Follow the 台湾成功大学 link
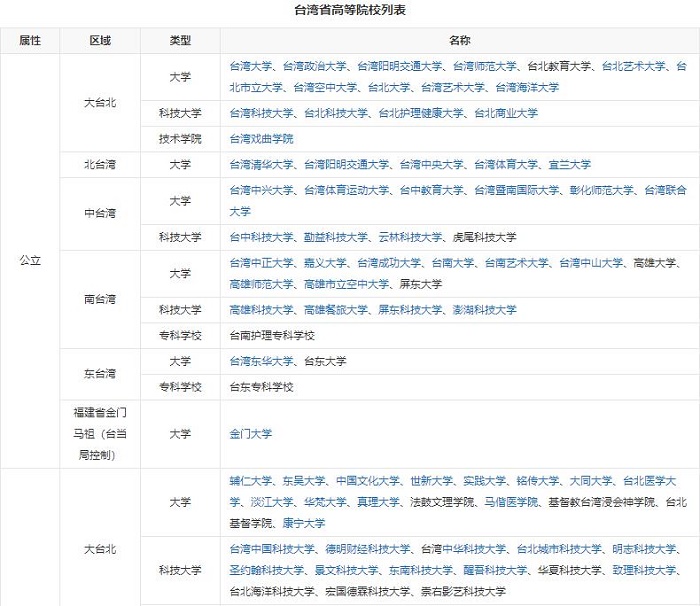Image resolution: width=700 pixels, height=606 pixels. (389, 263)
